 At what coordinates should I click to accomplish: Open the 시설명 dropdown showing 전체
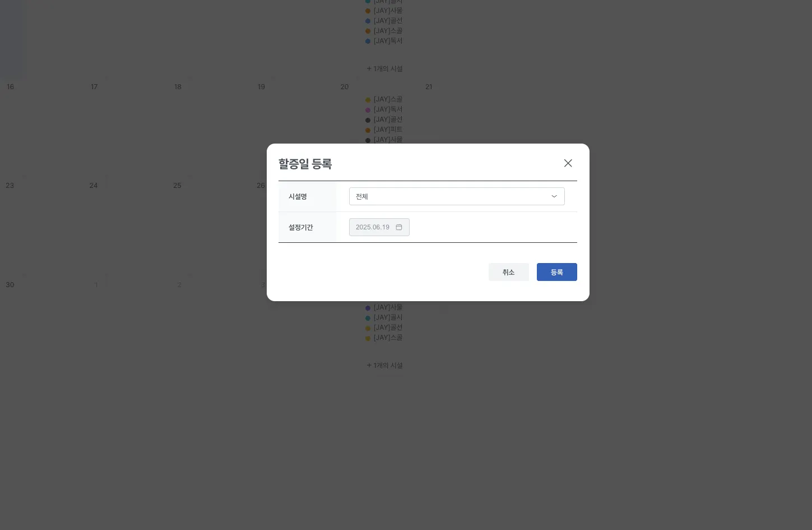coord(457,196)
